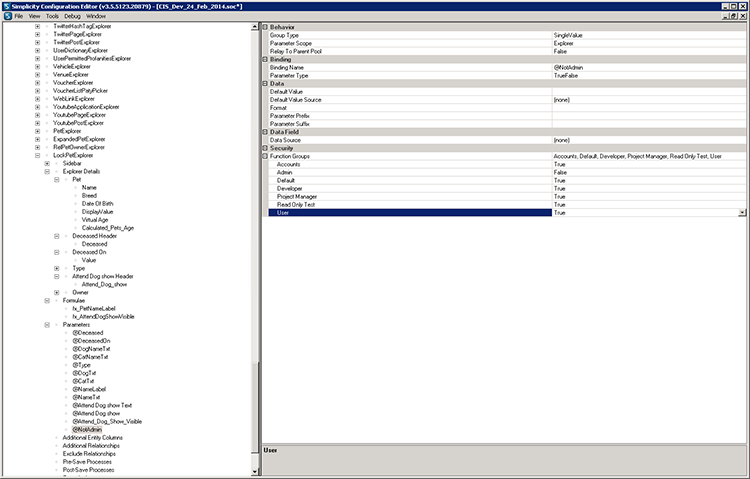This screenshot has width=750, height=479.
Task: Select the Admin function group row
Action: pos(507,173)
